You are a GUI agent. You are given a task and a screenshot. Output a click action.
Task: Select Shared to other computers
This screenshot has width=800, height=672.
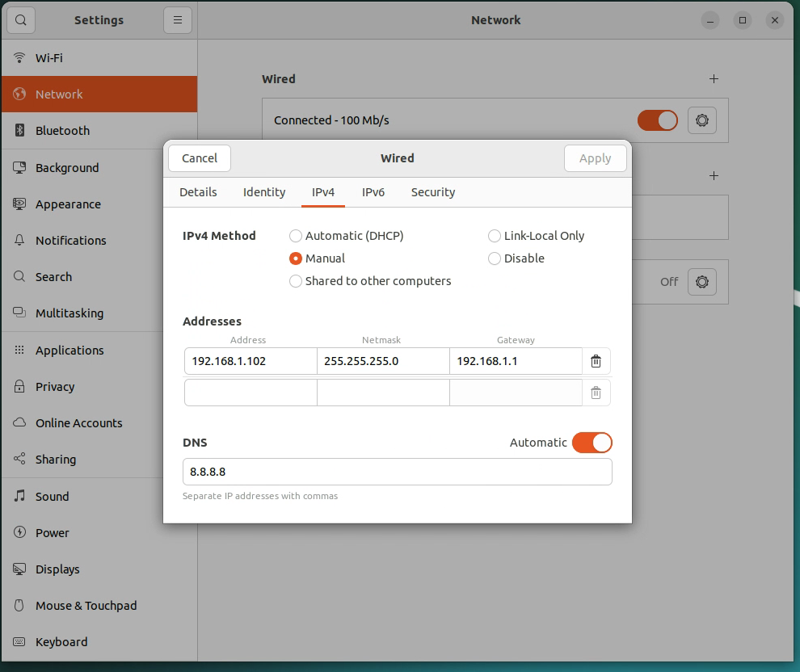point(296,281)
